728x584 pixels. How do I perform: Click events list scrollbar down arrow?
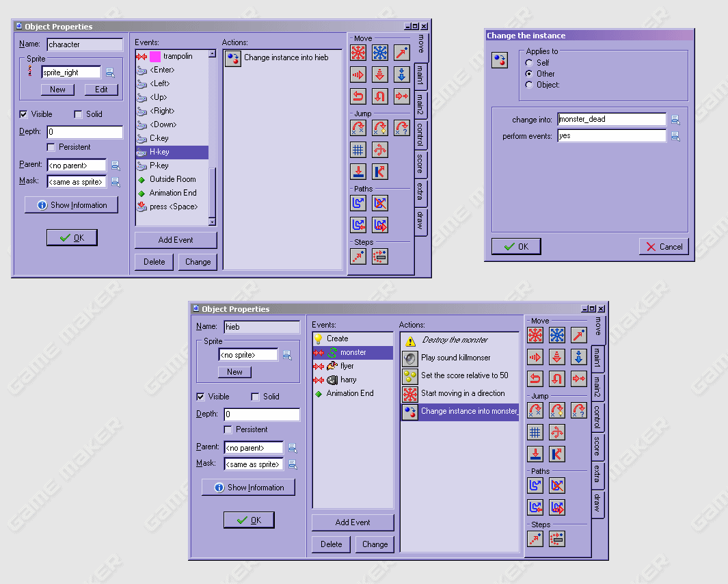coord(212,222)
